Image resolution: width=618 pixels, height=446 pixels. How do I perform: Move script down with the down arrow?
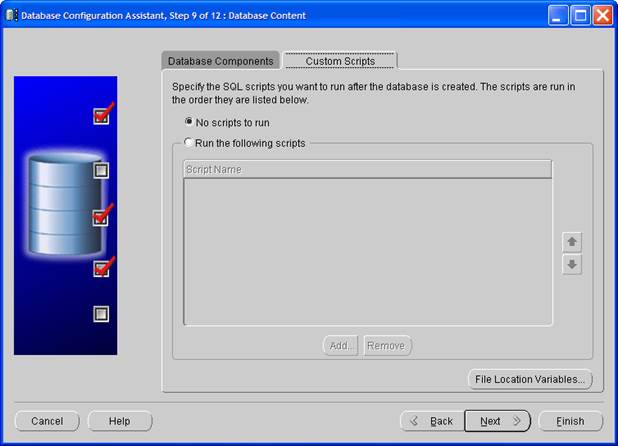(572, 264)
